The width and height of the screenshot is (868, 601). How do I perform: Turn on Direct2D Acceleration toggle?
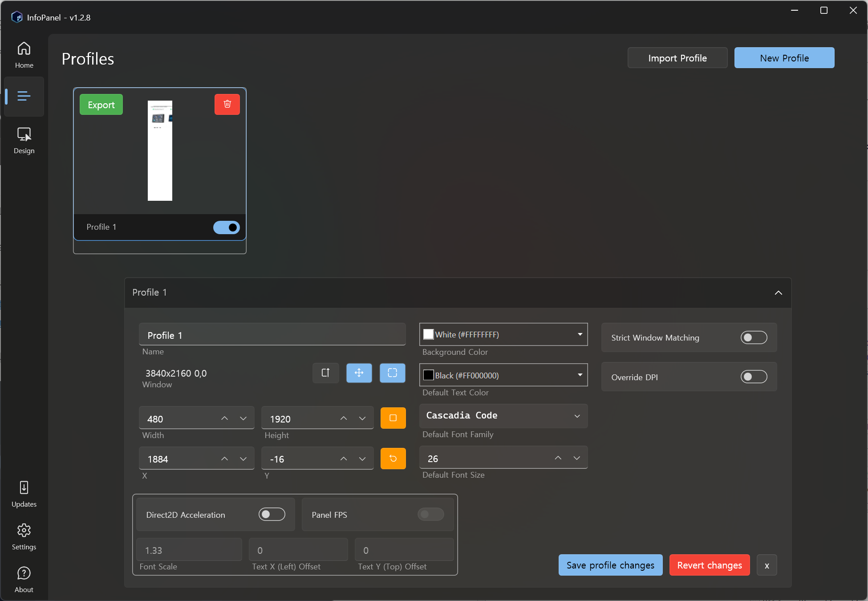click(272, 514)
